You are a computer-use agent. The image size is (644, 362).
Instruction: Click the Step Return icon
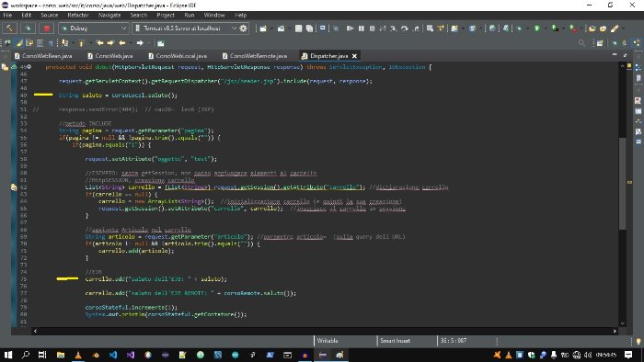(416, 28)
